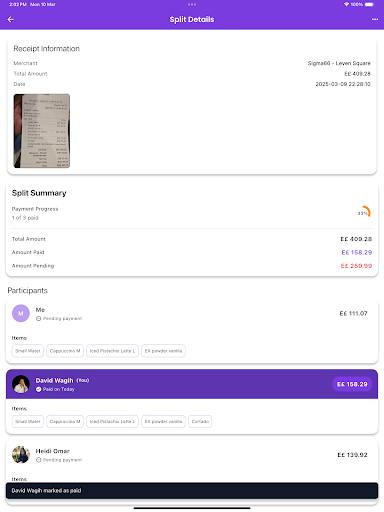Toggle the pending payment icon under Me
This screenshot has width=384, height=512.
(38, 319)
